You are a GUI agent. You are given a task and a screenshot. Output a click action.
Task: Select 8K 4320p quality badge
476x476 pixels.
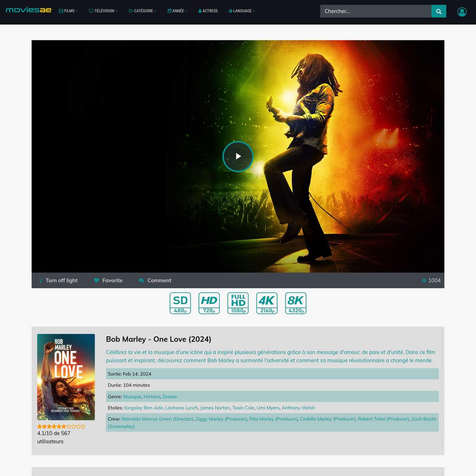point(296,303)
